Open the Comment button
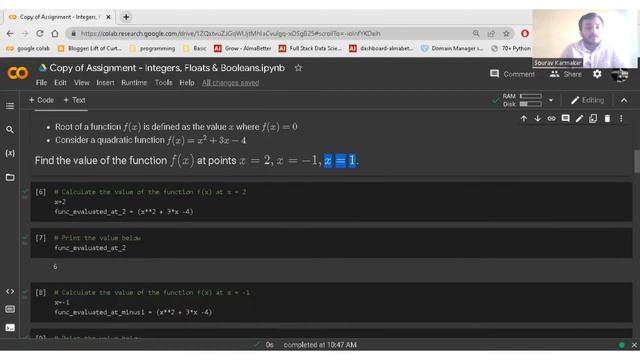This screenshot has height=360, width=640. 512,74
